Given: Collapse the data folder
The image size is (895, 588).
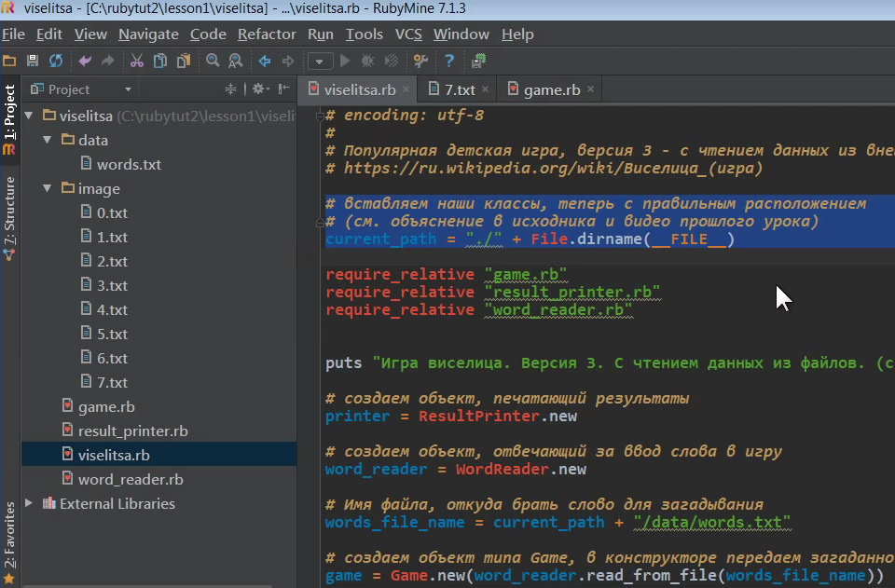Looking at the screenshot, I should 48,140.
